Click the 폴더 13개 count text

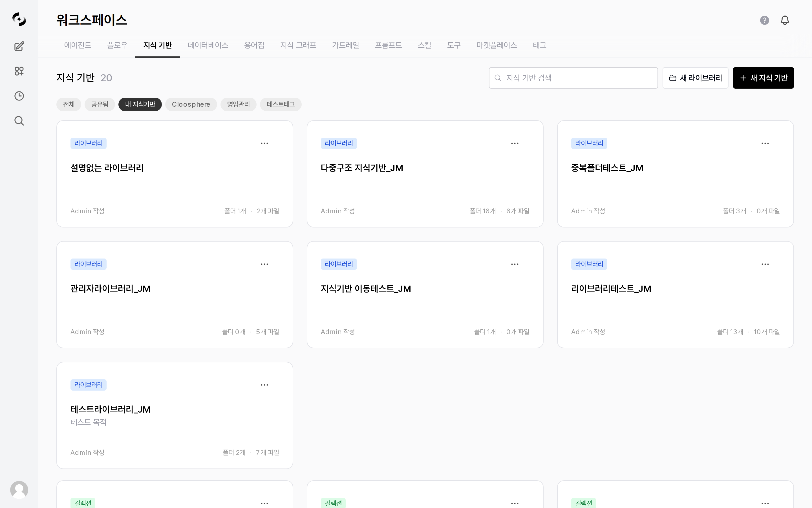coord(730,332)
